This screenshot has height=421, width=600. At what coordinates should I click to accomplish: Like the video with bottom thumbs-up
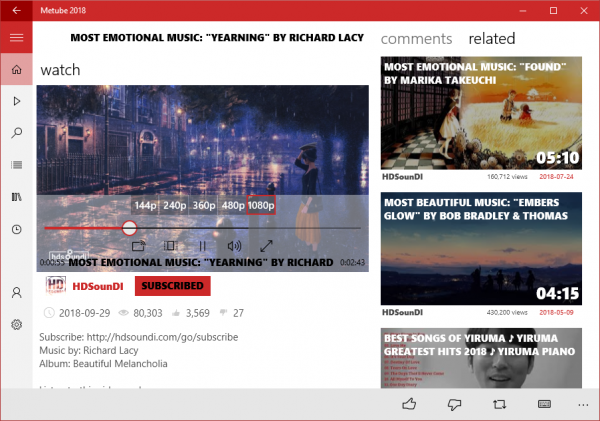(409, 404)
